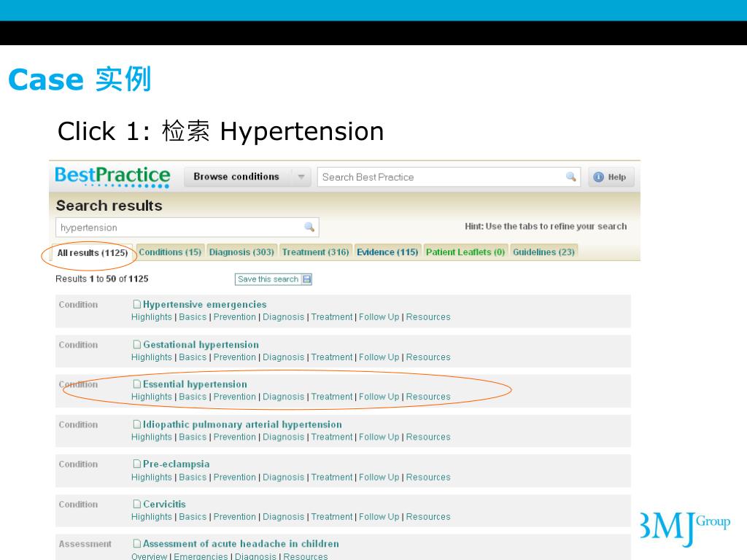Open Basics under Hypertensive emergencies
The height and width of the screenshot is (560, 747).
(x=193, y=316)
